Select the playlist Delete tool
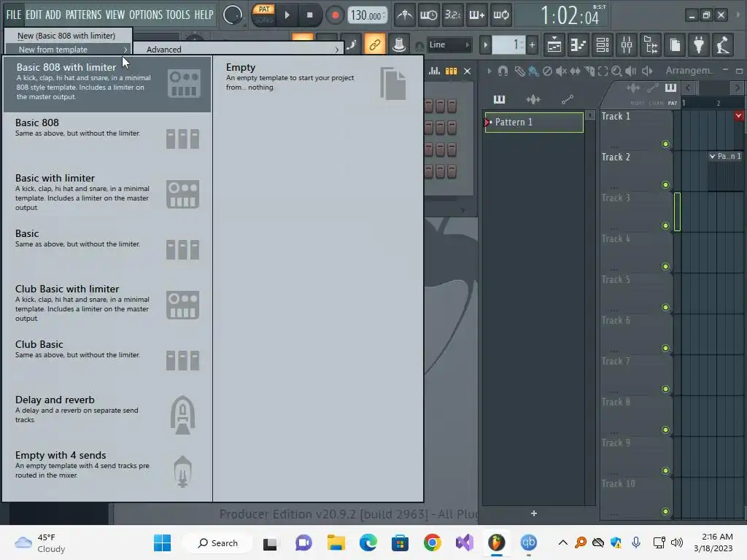Screen dimensions: 747x560 [x=547, y=71]
